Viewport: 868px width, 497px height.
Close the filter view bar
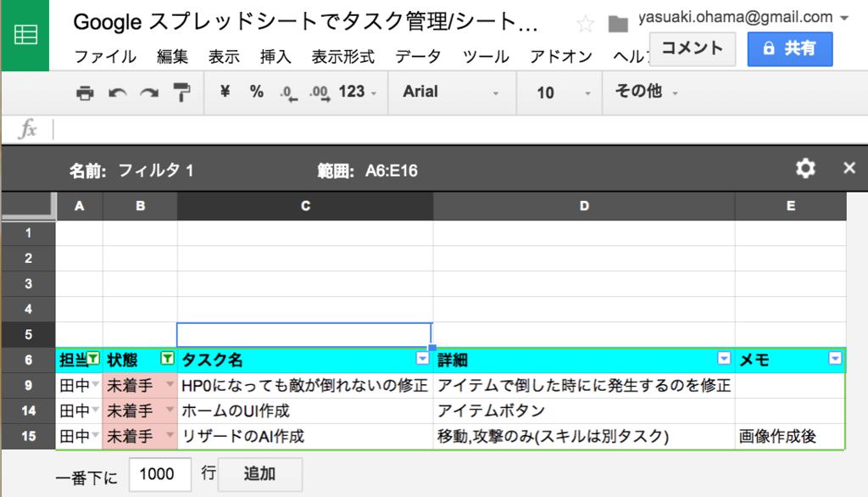tap(849, 168)
